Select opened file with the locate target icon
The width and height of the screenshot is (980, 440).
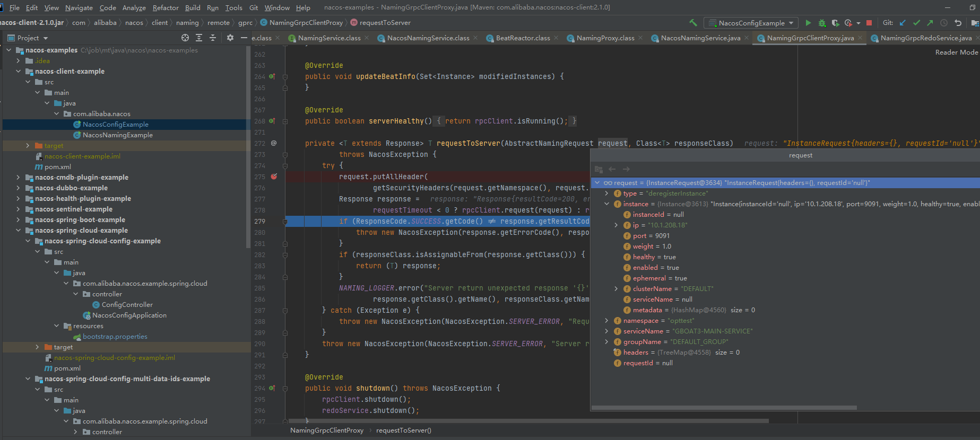coord(185,38)
